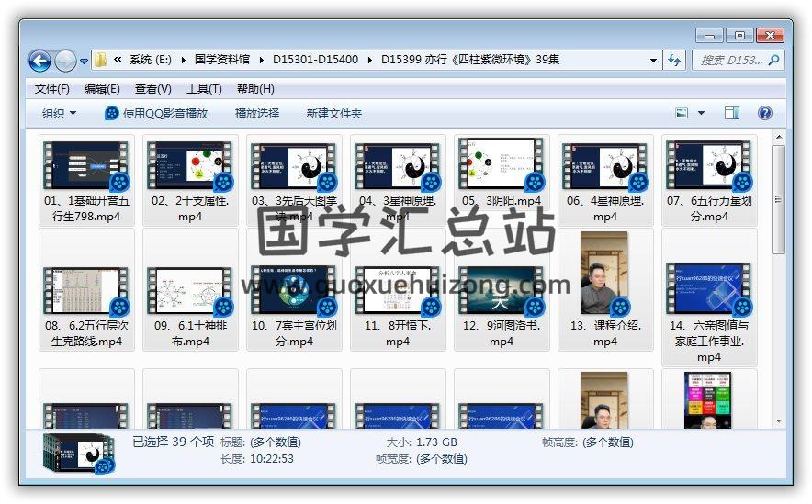Open the 帮助(H) menu
Viewport: 812px width, 504px height.
[255, 89]
